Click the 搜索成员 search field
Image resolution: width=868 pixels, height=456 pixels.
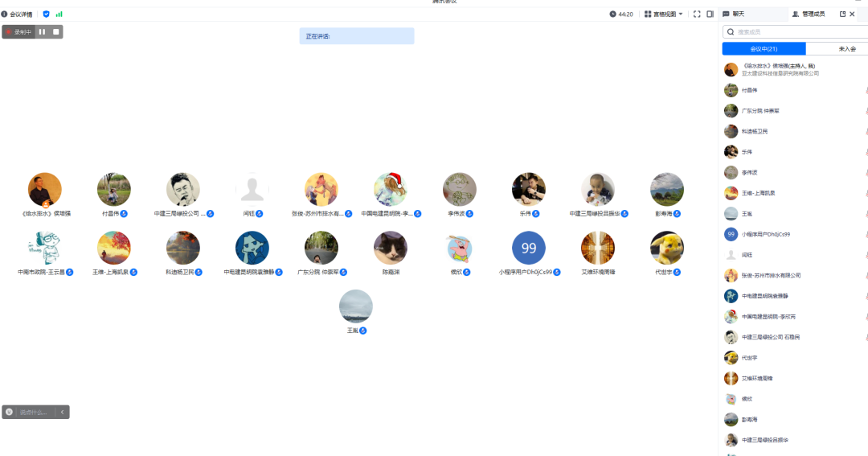[796, 31]
